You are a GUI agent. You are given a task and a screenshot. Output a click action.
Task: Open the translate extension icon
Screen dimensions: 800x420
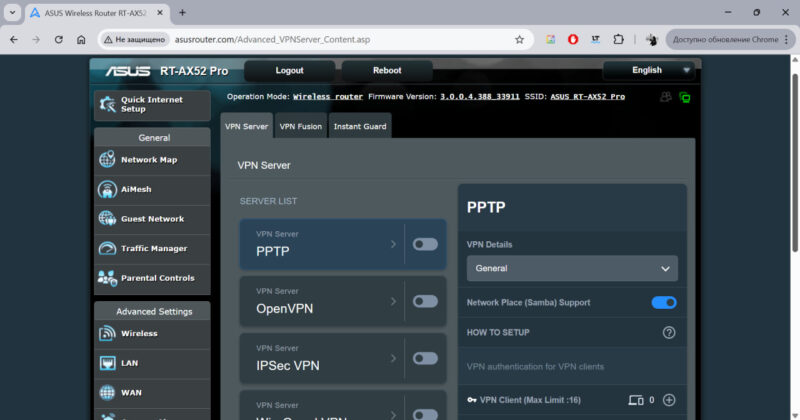[x=595, y=39]
